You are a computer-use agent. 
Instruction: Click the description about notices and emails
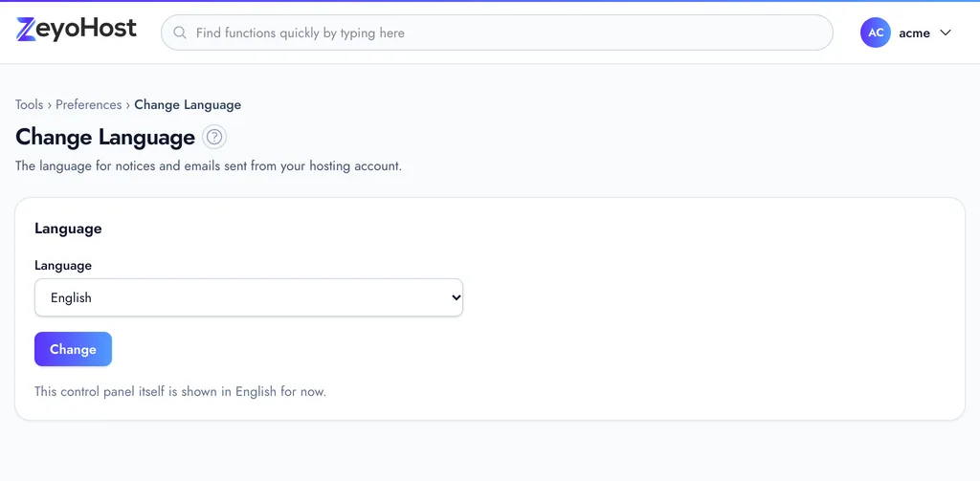[209, 166]
